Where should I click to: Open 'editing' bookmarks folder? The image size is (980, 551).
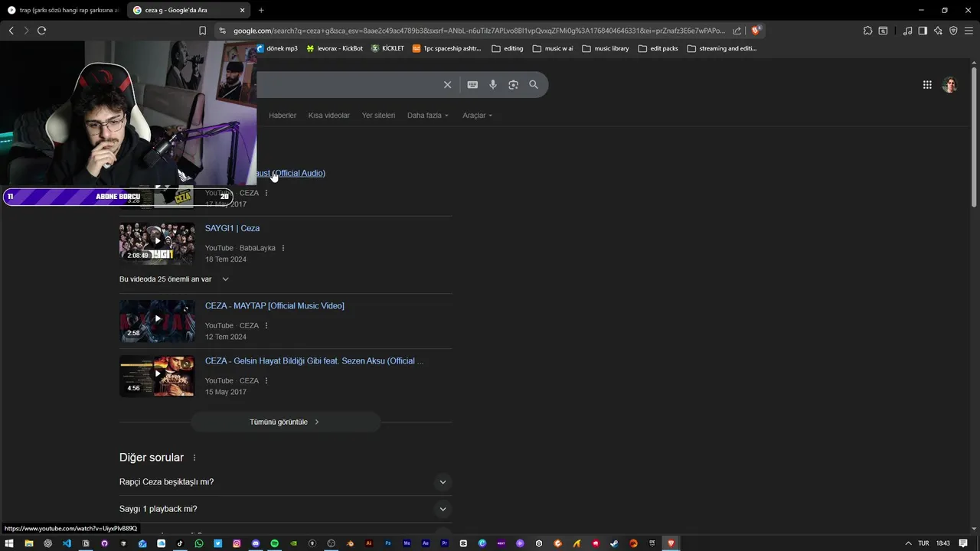(508, 48)
